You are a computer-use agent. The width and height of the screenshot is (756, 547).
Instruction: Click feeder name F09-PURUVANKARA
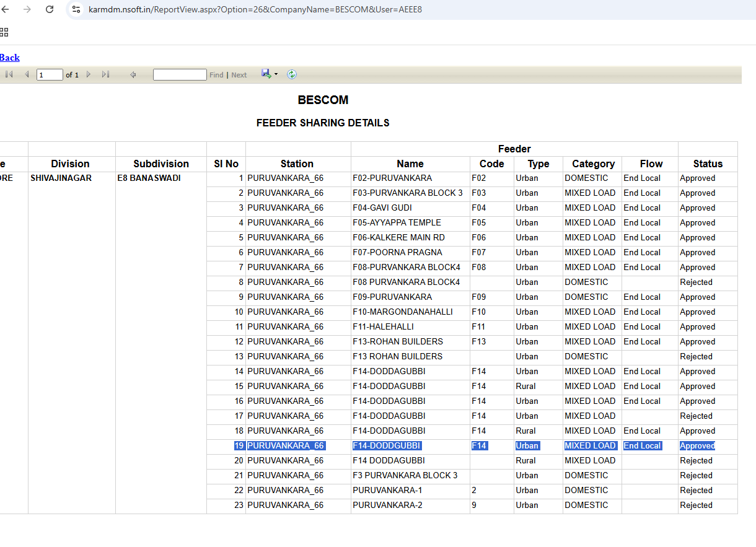point(392,297)
